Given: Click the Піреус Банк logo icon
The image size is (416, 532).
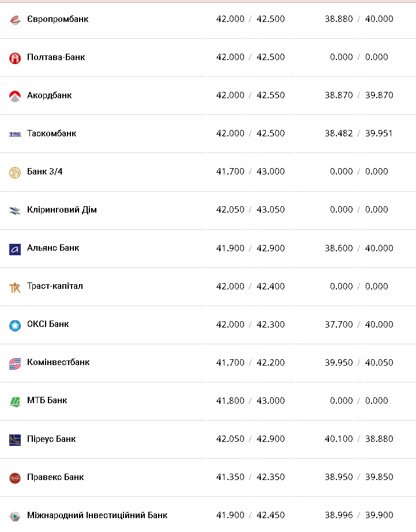Looking at the screenshot, I should point(15,440).
